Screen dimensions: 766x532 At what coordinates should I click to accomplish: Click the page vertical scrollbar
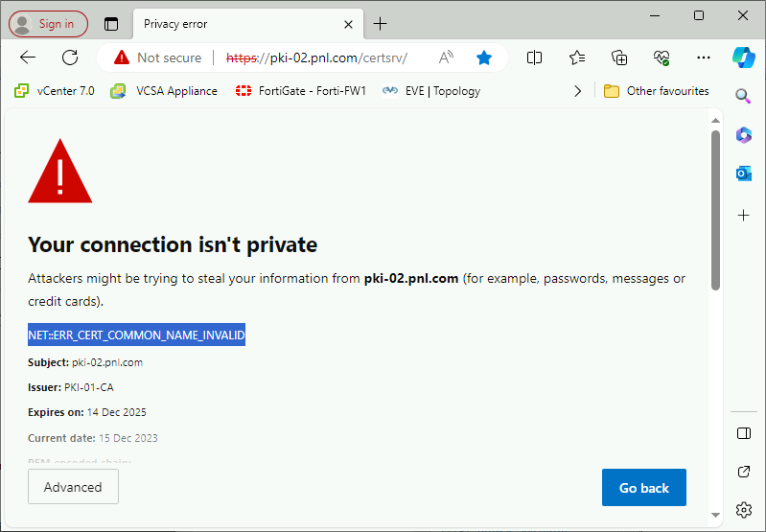(715, 211)
